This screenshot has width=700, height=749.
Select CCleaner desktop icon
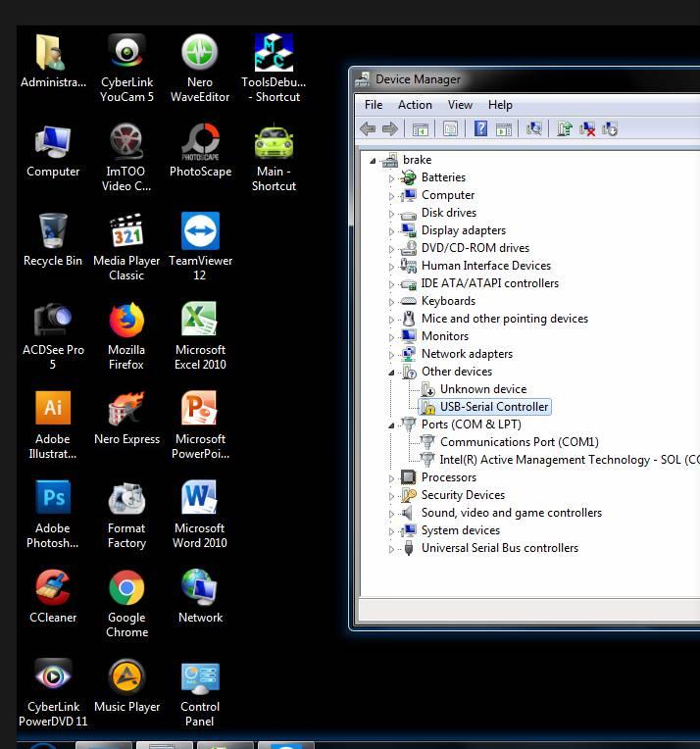point(53,597)
